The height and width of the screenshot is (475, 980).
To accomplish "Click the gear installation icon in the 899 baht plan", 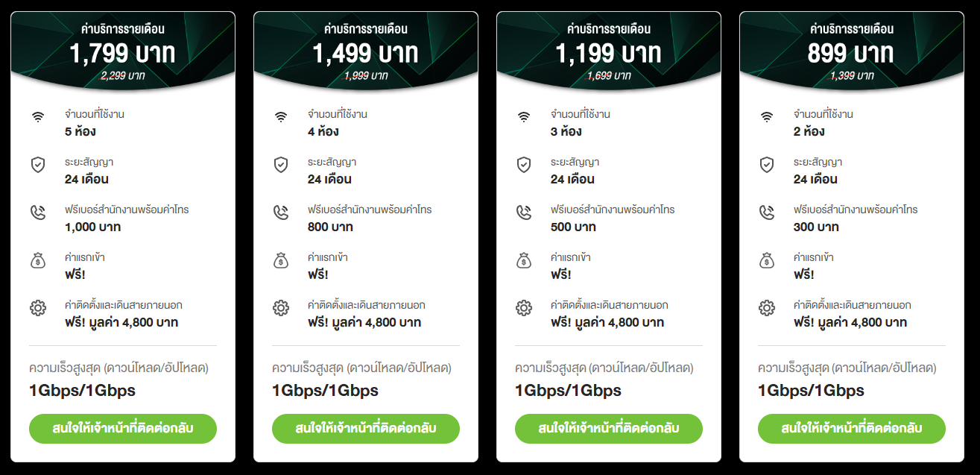I will 767,308.
